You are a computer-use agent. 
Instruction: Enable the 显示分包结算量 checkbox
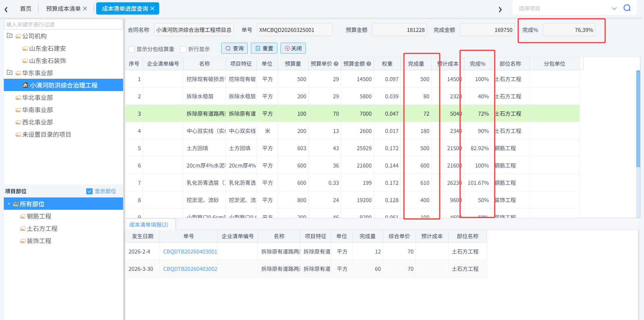(x=132, y=49)
